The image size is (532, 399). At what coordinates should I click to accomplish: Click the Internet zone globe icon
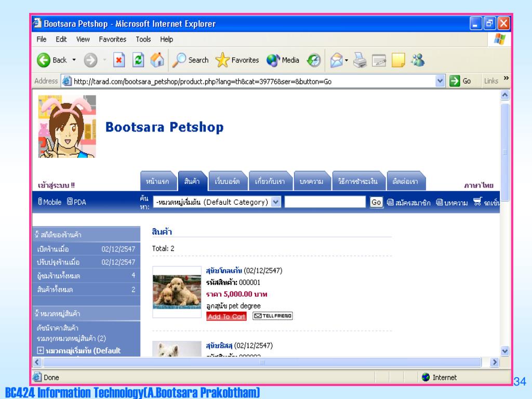tap(425, 377)
